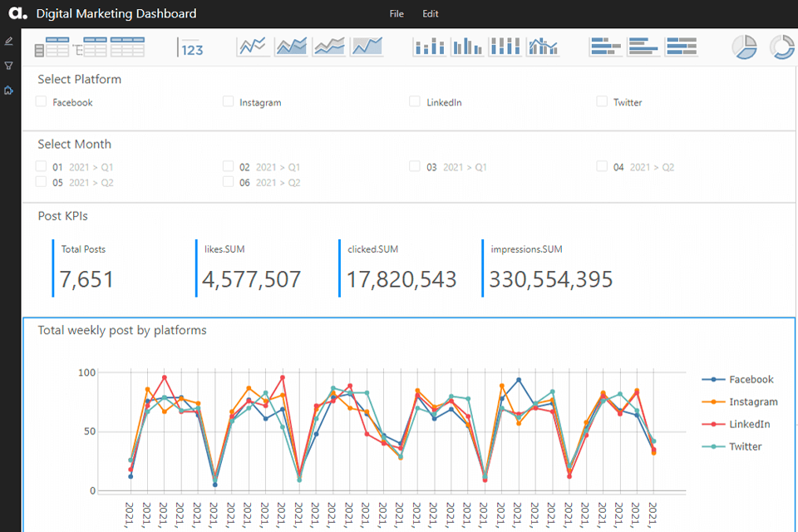
Task: Click the Select Month widget title
Action: (x=74, y=144)
